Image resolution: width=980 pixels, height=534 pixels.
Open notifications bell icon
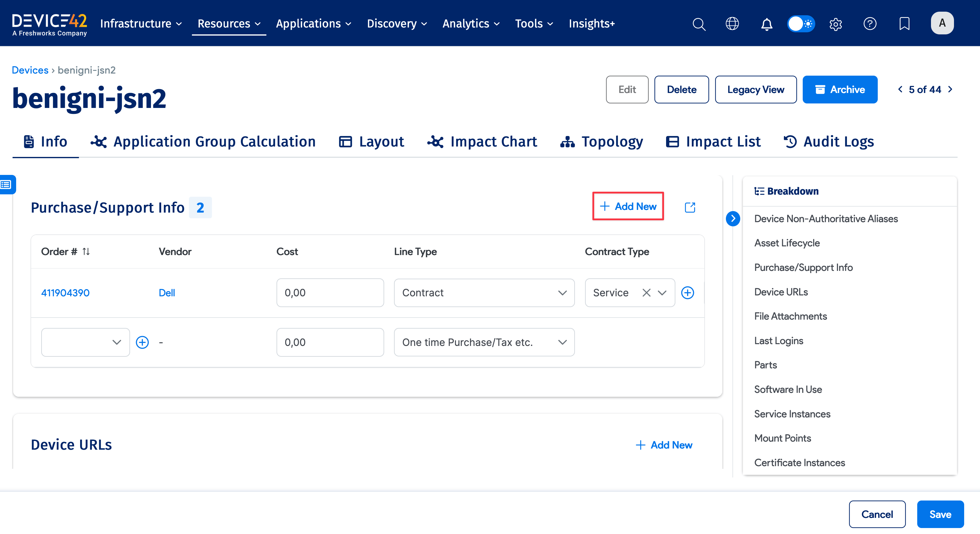(766, 24)
